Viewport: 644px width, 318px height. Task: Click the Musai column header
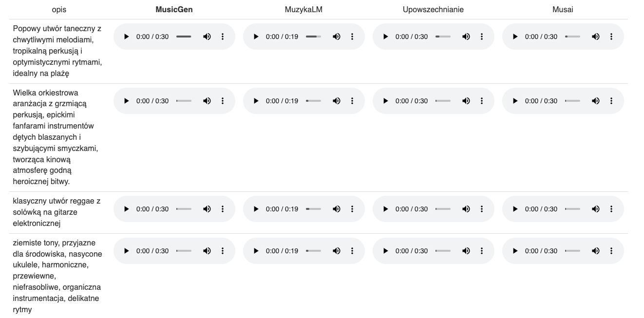[x=563, y=9]
